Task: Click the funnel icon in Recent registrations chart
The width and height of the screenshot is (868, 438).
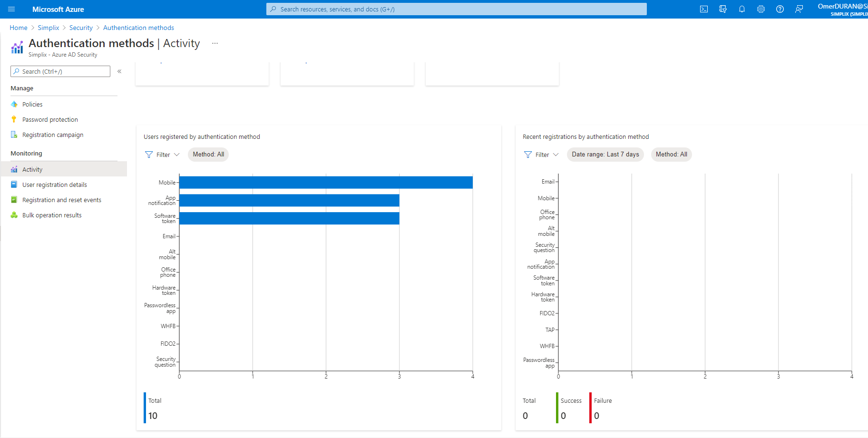Action: click(x=528, y=155)
